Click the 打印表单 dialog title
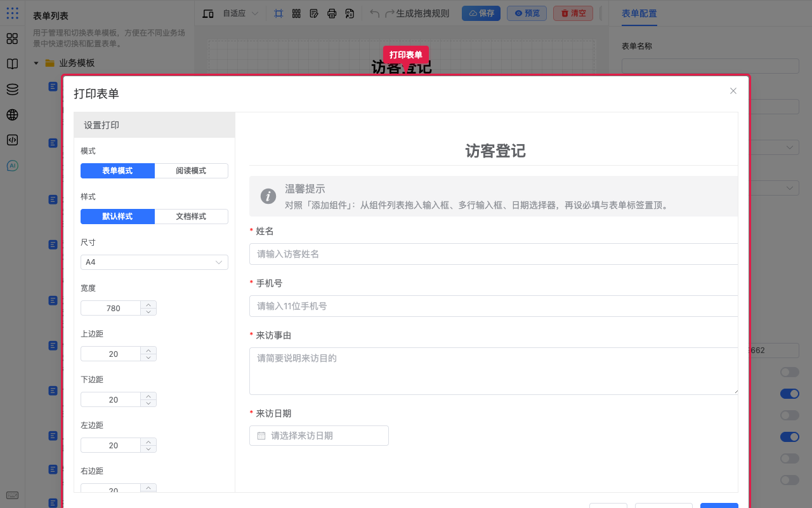The height and width of the screenshot is (508, 812). (96, 93)
